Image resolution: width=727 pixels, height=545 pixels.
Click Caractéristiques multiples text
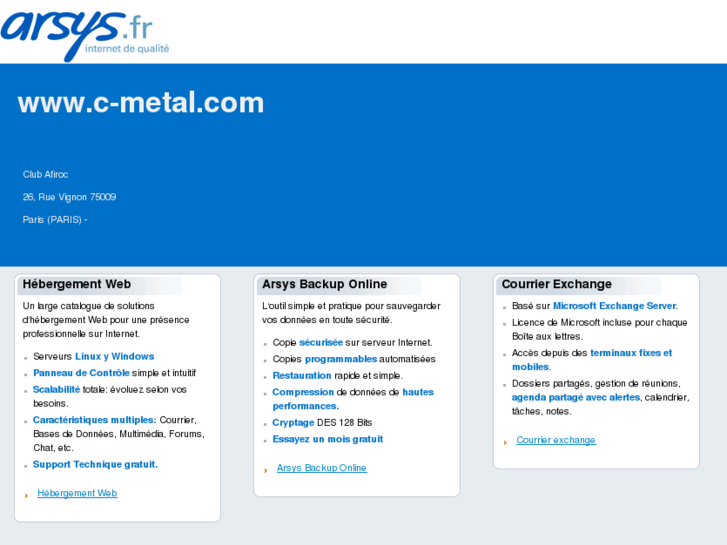(x=95, y=420)
